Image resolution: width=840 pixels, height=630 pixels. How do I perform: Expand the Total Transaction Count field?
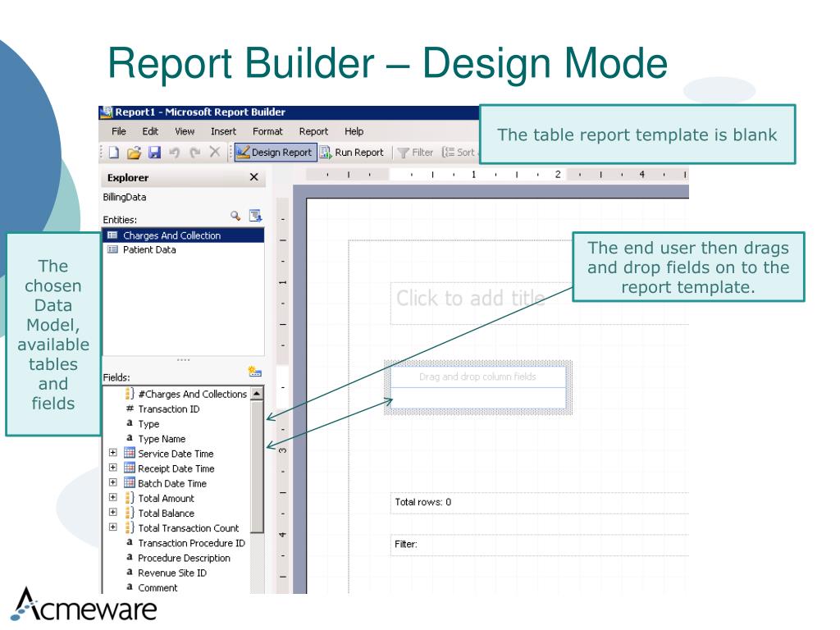coord(113,527)
